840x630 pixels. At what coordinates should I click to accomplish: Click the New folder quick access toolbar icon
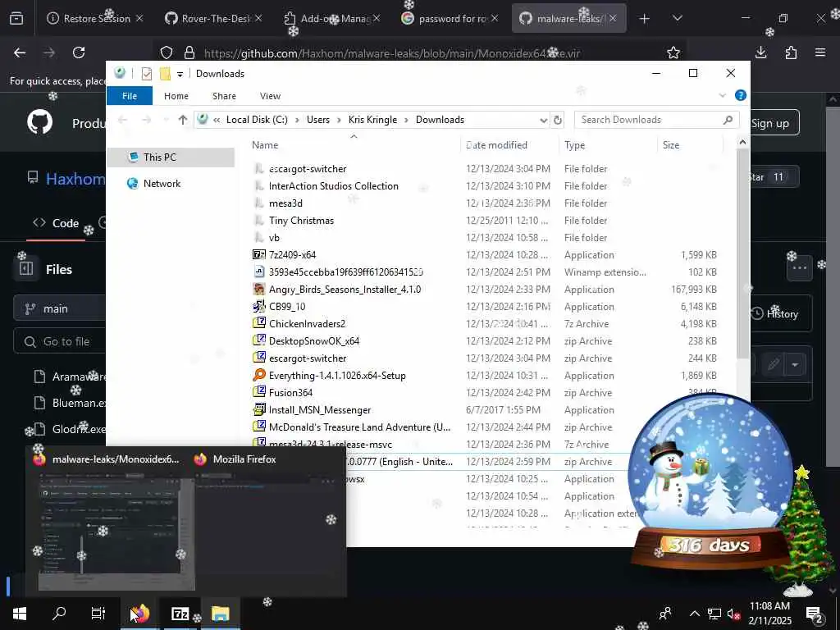[x=165, y=73]
